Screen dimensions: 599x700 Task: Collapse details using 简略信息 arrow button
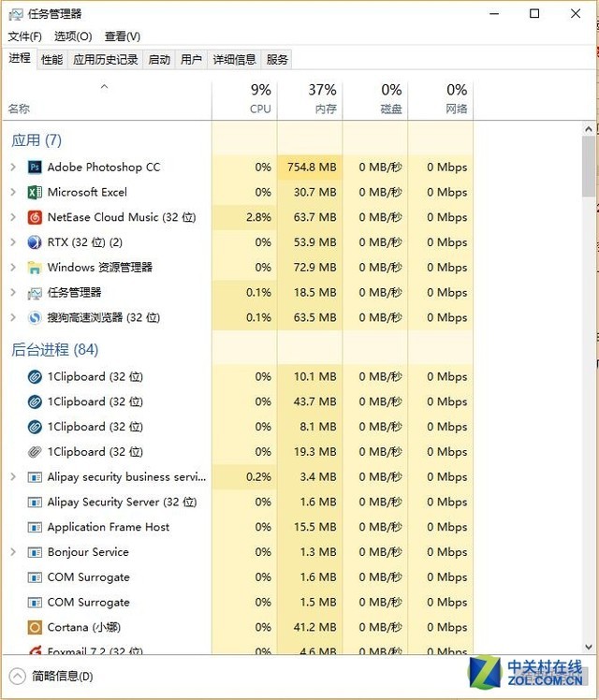pos(18,676)
